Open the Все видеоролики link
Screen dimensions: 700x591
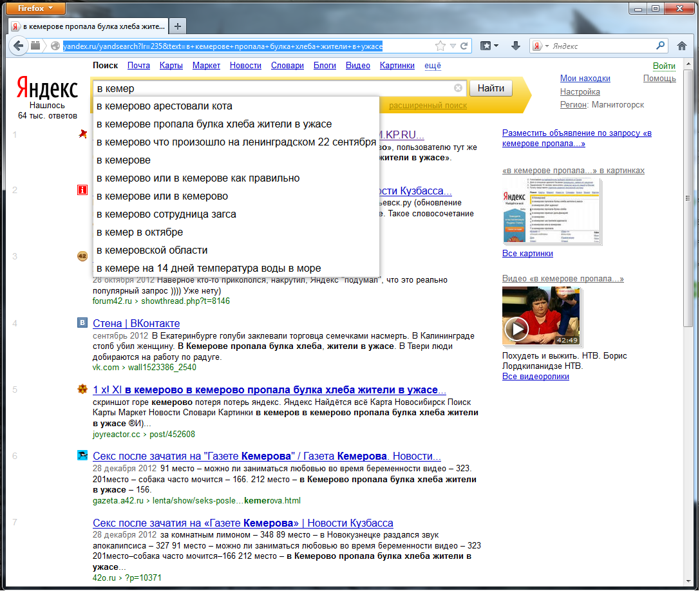click(x=536, y=376)
